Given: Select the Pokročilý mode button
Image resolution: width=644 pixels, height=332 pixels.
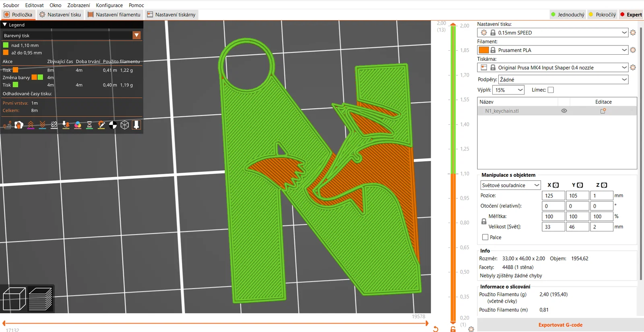Looking at the screenshot, I should (602, 14).
